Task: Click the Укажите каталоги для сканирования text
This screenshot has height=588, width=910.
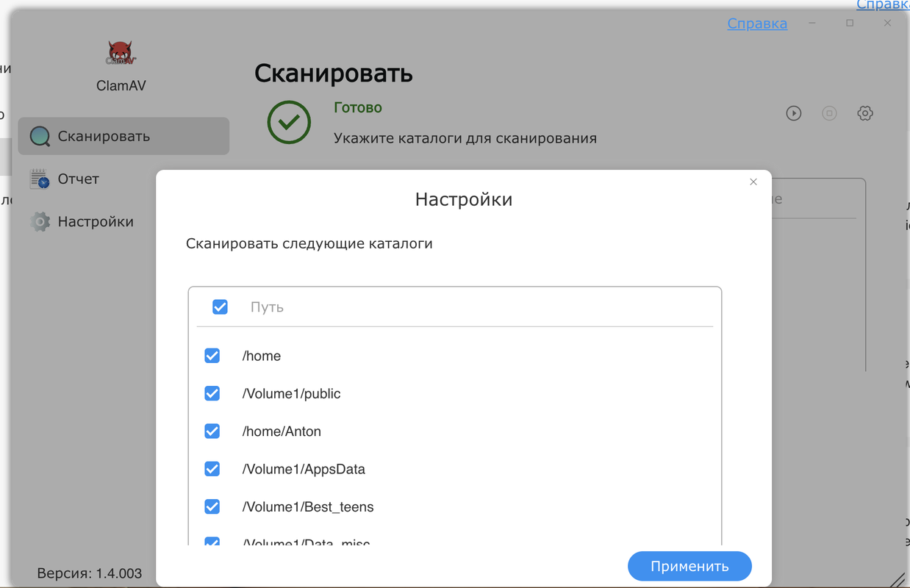Action: [x=465, y=138]
